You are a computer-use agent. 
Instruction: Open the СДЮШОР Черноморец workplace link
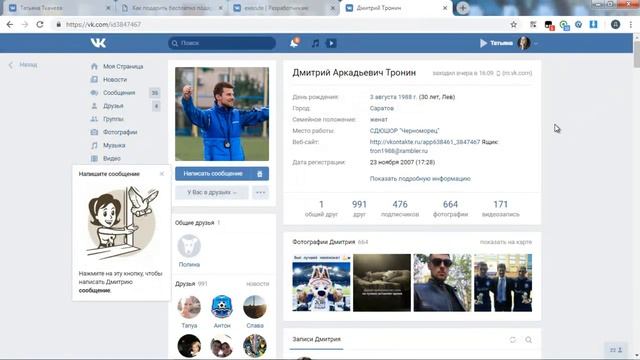click(404, 131)
